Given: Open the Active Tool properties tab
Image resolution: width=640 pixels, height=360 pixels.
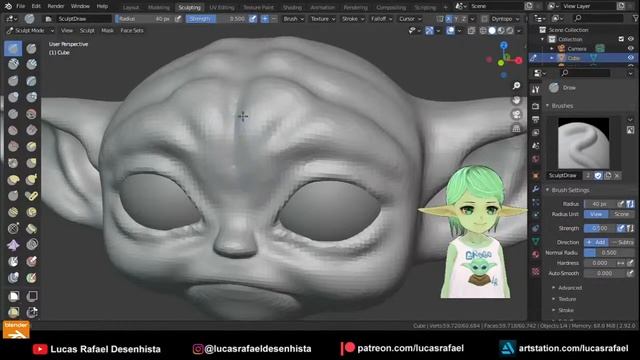Looking at the screenshot, I should [536, 90].
